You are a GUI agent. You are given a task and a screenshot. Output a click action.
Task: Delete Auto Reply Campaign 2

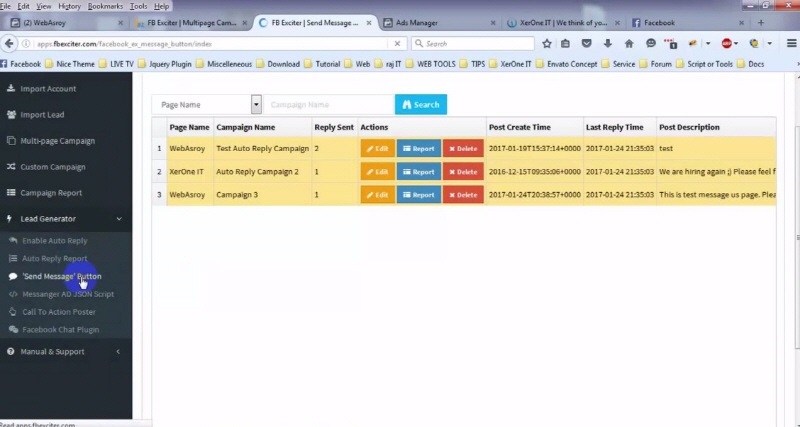[463, 172]
